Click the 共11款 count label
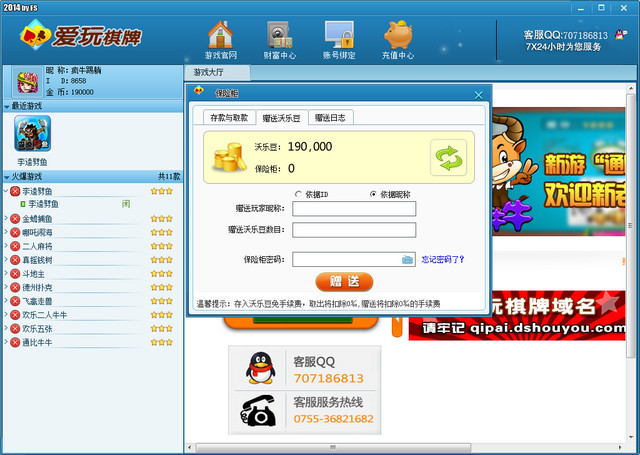This screenshot has height=455, width=640. (169, 177)
